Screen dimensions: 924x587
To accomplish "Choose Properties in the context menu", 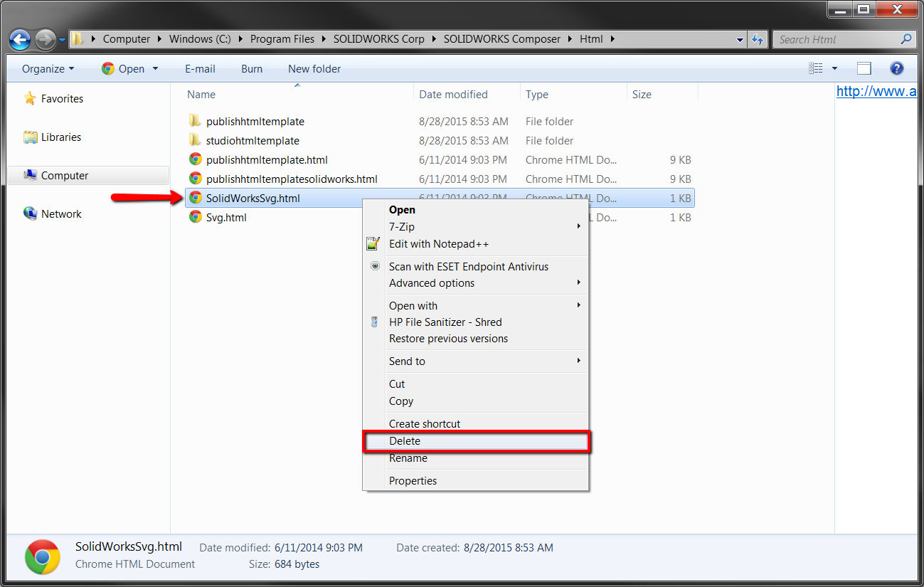I will point(476,481).
